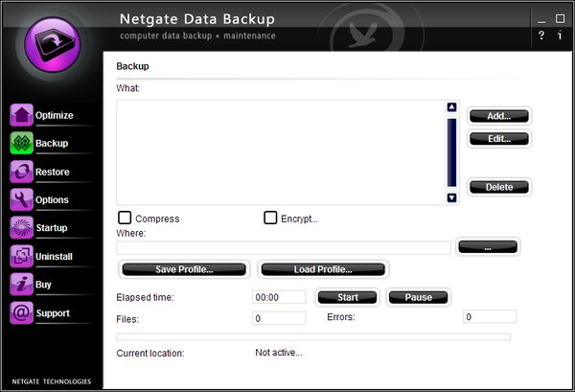The width and height of the screenshot is (575, 392).
Task: Open the browse (...) destination button
Action: click(x=488, y=247)
